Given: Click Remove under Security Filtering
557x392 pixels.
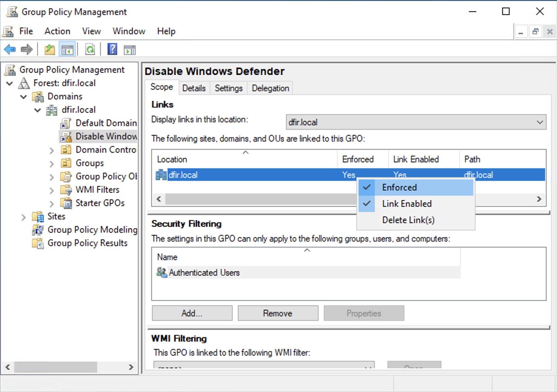Looking at the screenshot, I should pos(278,313).
